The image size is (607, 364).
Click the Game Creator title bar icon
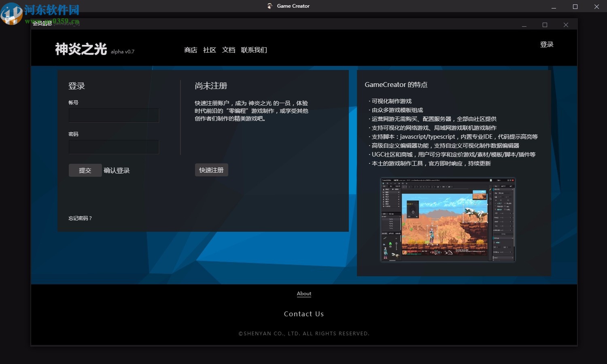(270, 6)
